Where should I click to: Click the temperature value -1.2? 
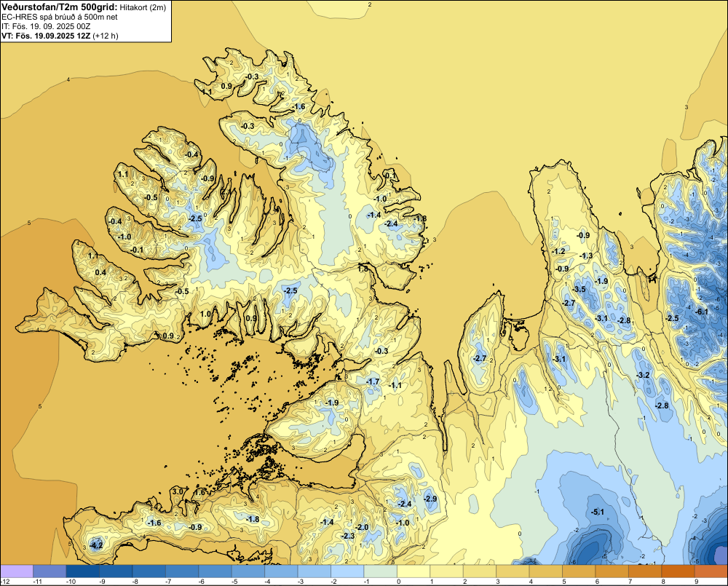pyautogui.click(x=558, y=251)
